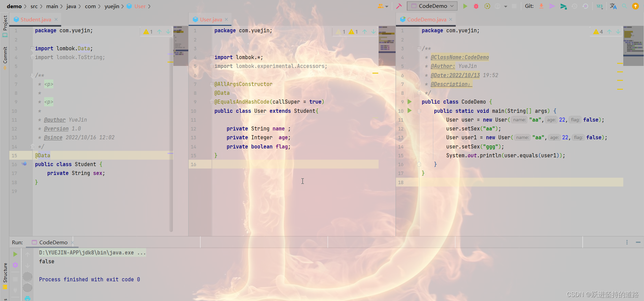Click run gutter arrow beside main method
This screenshot has width=644, height=301.
point(410,110)
